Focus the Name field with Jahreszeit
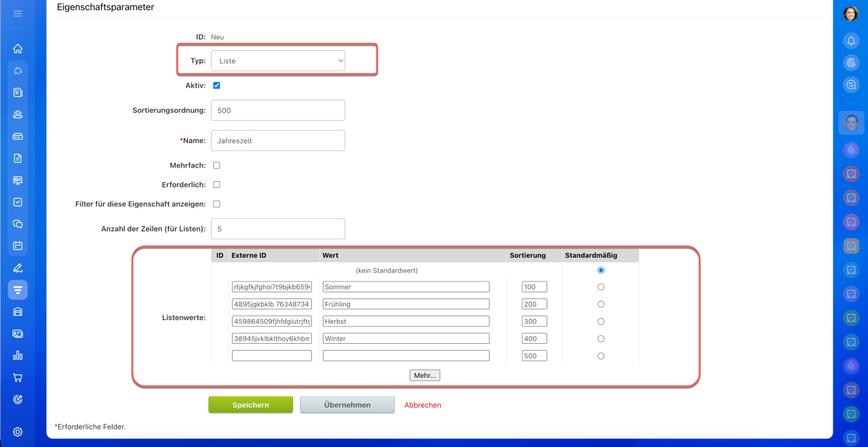Screen dimensions: 868x447 278,140
